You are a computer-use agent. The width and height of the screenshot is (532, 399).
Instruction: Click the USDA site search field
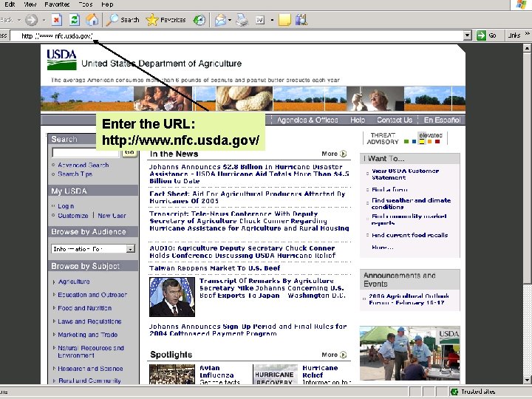point(86,153)
